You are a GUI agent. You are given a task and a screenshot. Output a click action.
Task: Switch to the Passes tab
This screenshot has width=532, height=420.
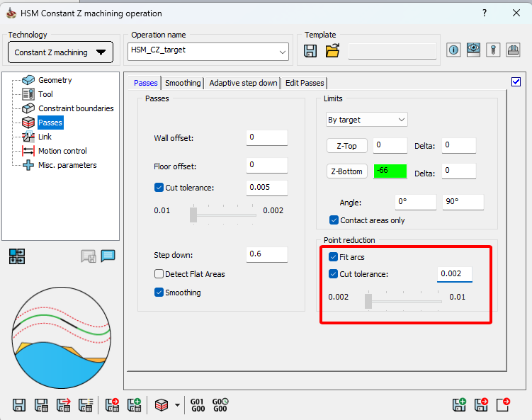(x=145, y=83)
